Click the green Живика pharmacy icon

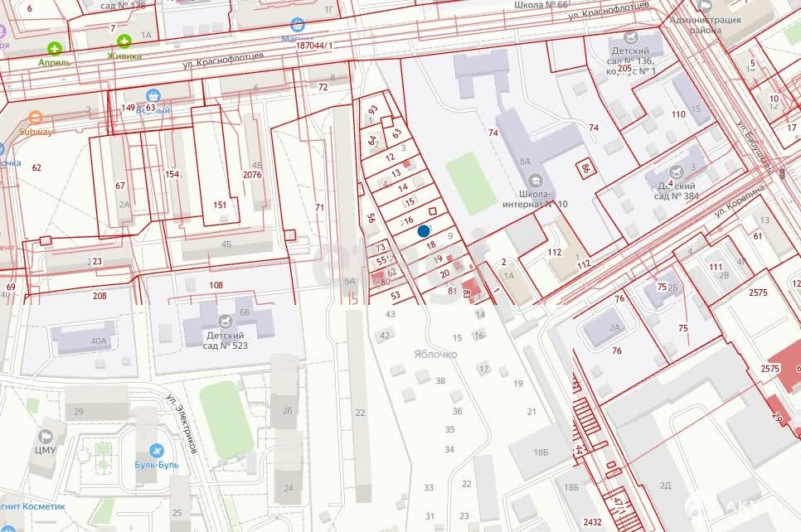tap(124, 41)
